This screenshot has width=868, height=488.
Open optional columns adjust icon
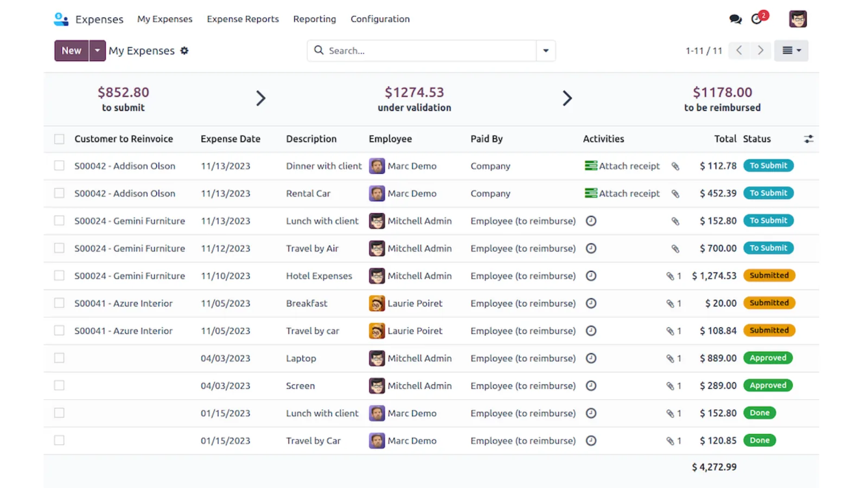click(808, 139)
